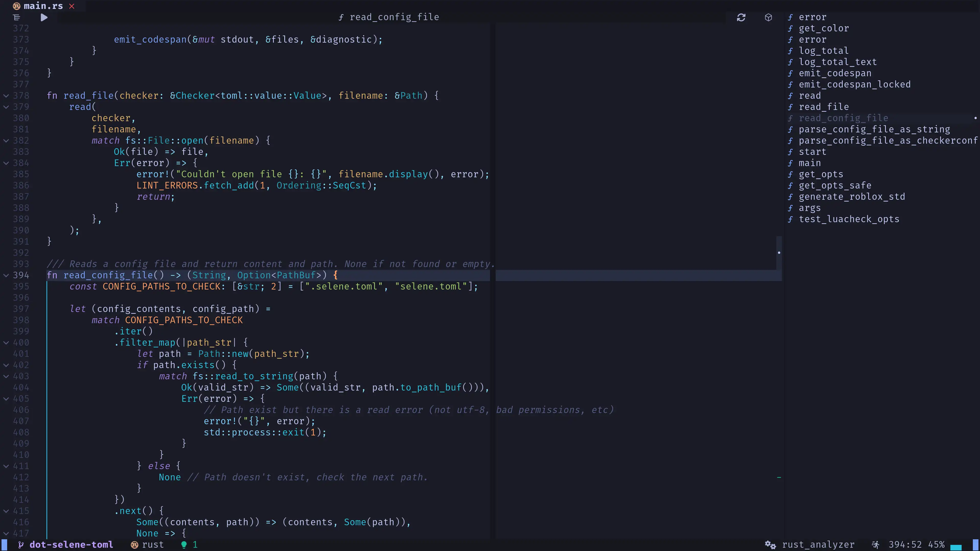Viewport: 980px width, 551px height.
Task: Select read_config_file in outline
Action: coord(843,118)
